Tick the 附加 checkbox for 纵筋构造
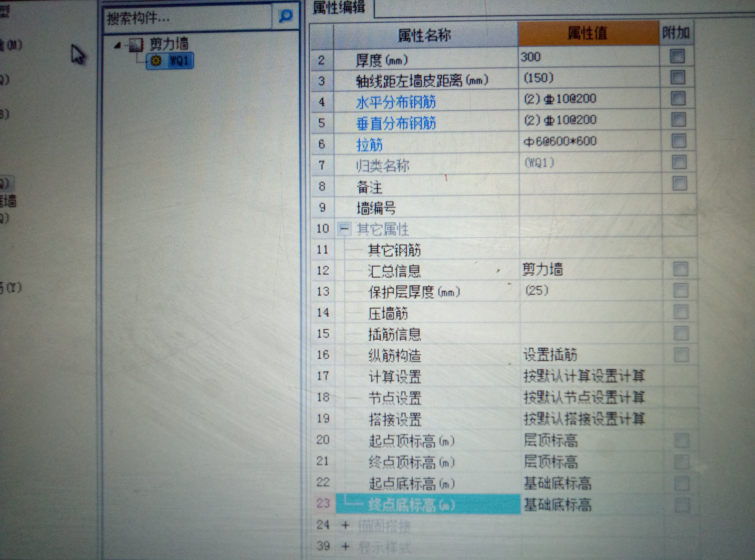Viewport: 755px width, 560px height. coord(681,355)
